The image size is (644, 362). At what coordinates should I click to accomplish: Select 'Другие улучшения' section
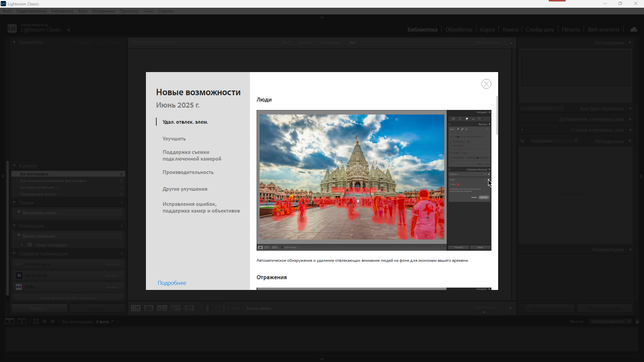tap(185, 189)
